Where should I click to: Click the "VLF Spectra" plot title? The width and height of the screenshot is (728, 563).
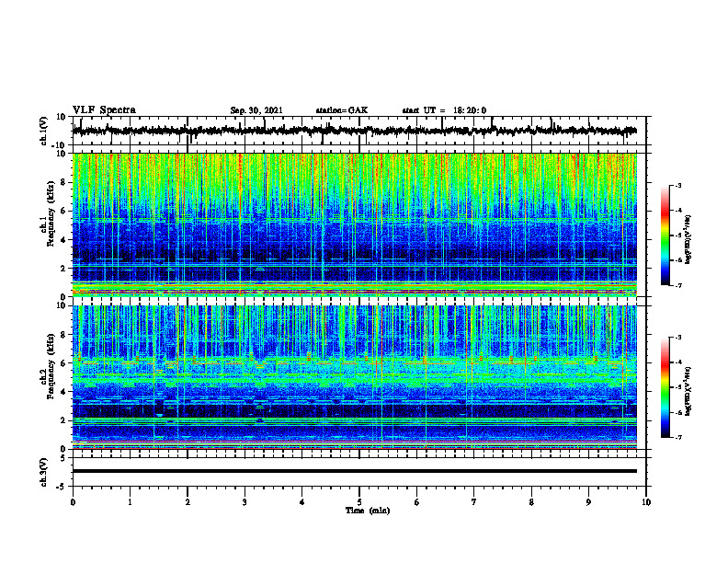104,110
